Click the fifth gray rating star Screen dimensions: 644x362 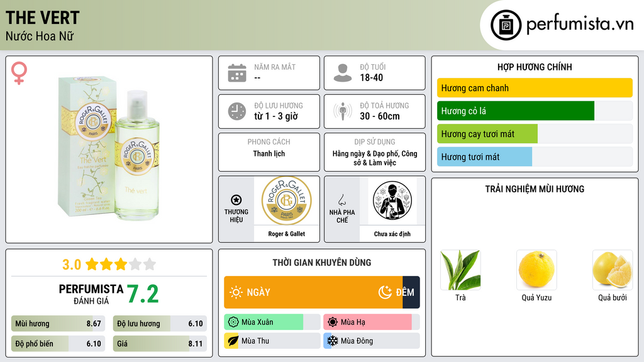click(x=150, y=264)
